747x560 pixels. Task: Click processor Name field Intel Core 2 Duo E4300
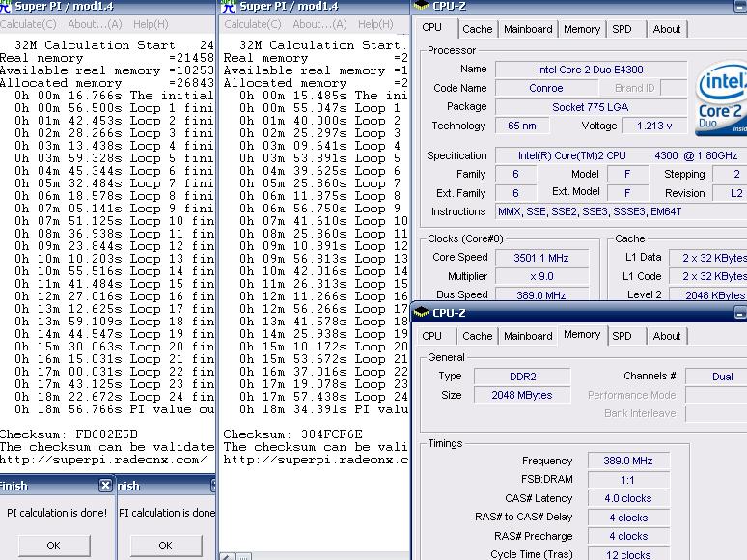pyautogui.click(x=591, y=70)
